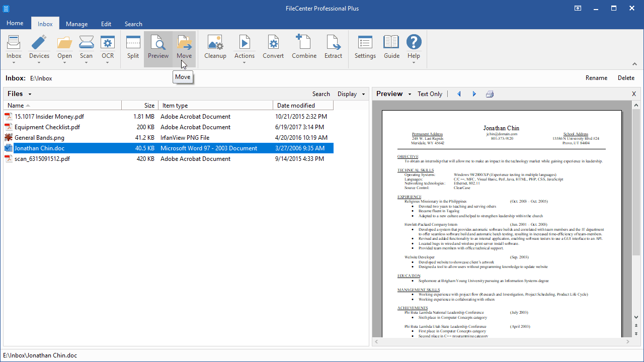
Task: Click the Extract tool icon
Action: tap(333, 42)
